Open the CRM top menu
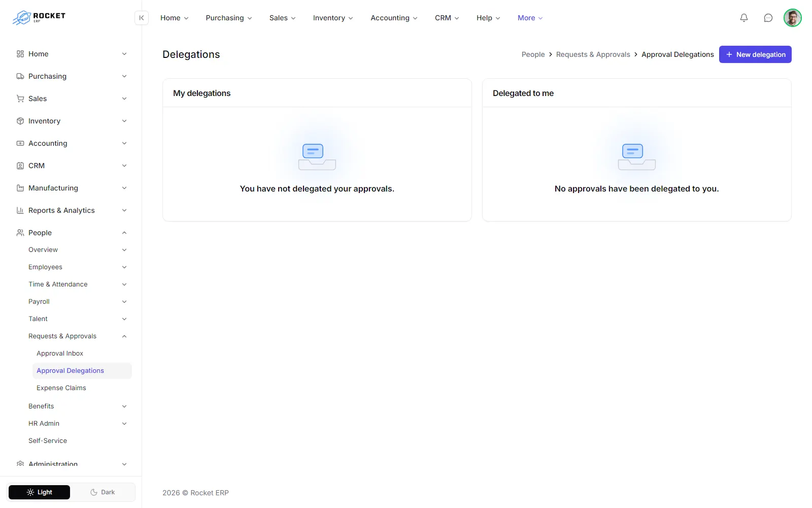The width and height of the screenshot is (812, 508). (447, 18)
